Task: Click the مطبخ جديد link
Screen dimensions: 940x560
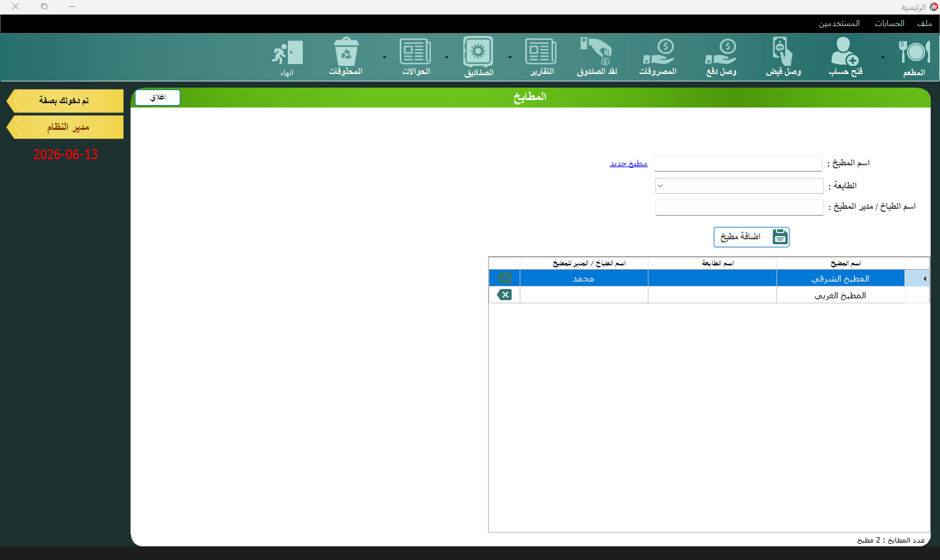Action: coord(629,163)
